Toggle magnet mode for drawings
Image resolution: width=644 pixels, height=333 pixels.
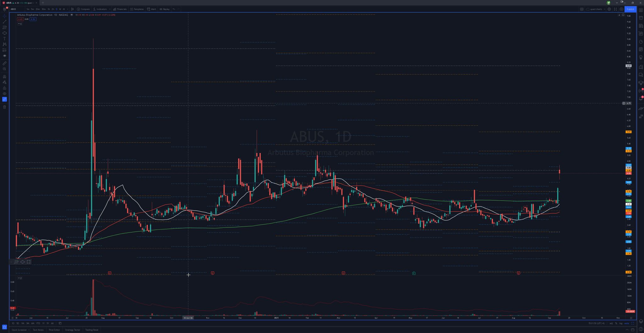pyautogui.click(x=4, y=77)
